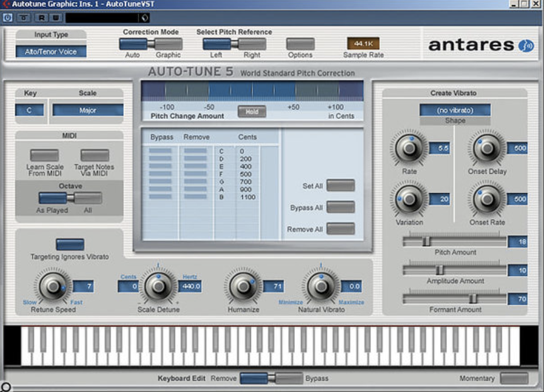544x392 pixels.
Task: Click the Scale Detune Cents value field
Action: coord(128,286)
